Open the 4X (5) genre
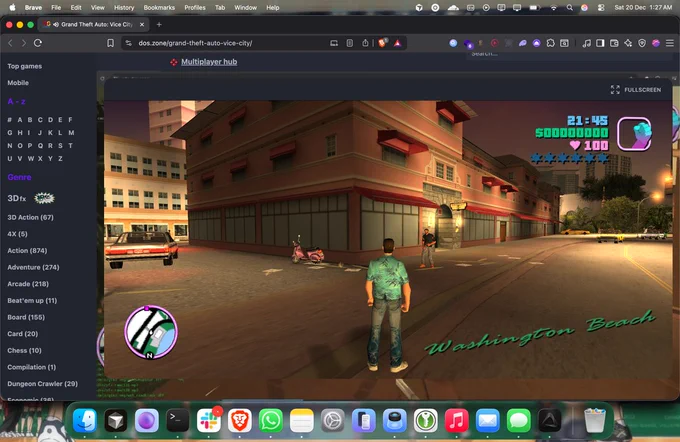The image size is (680, 442). [x=17, y=234]
